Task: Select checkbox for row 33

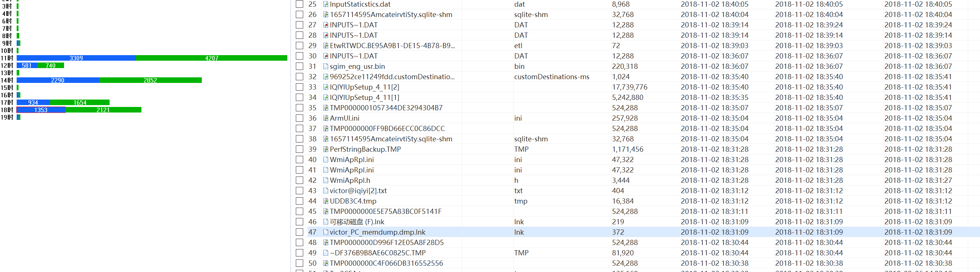Action: tap(300, 87)
